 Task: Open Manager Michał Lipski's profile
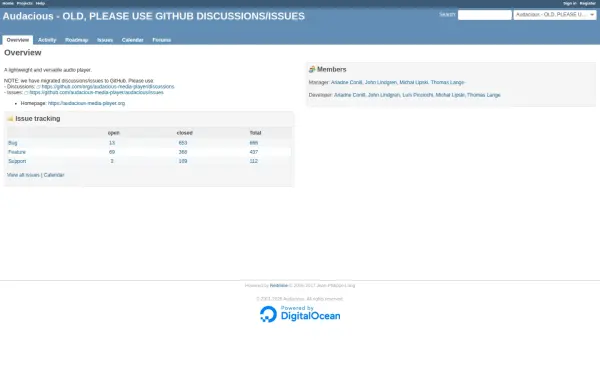point(414,82)
